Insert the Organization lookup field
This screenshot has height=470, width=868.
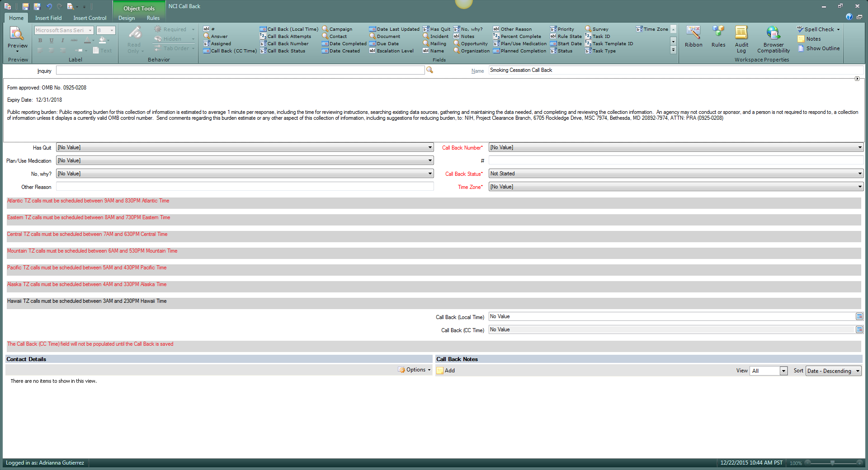472,51
